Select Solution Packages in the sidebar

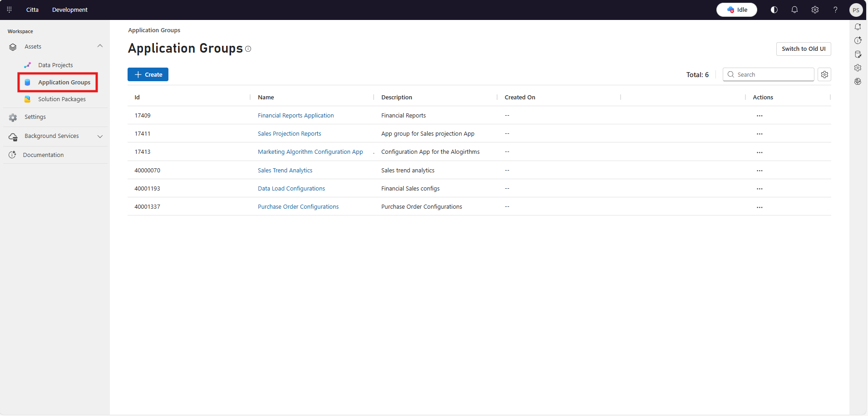click(x=62, y=99)
